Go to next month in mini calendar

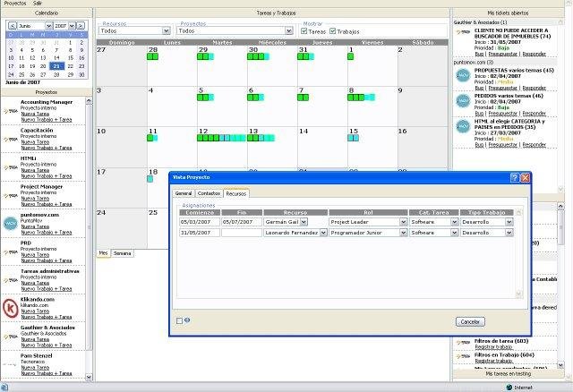tap(82, 27)
